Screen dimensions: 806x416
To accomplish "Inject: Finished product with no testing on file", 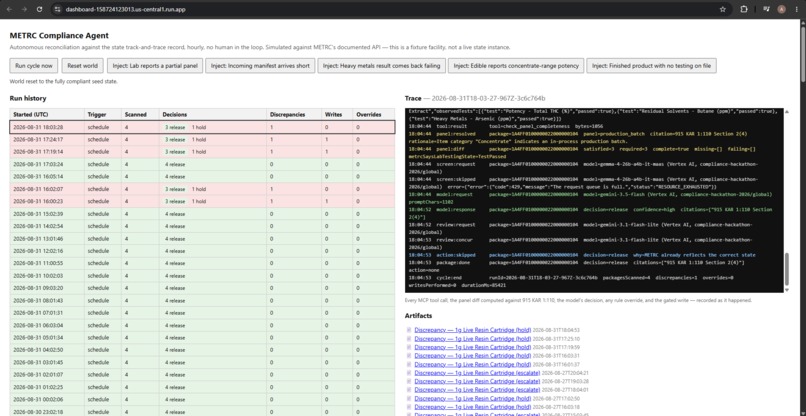I will [x=651, y=66].
